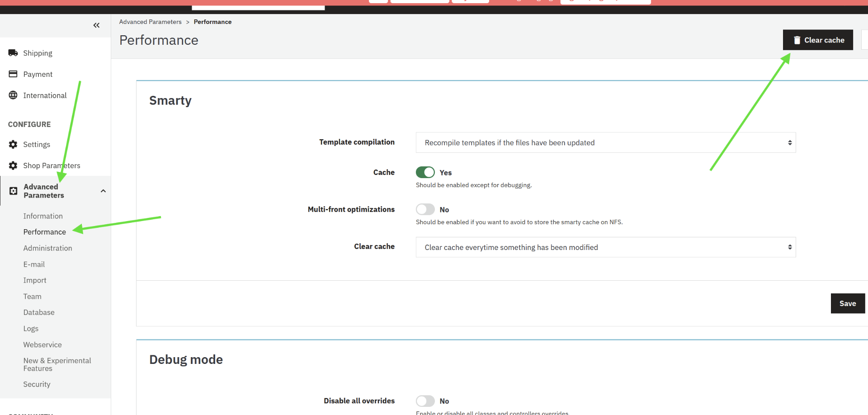Open the Clear cache mode dropdown
The height and width of the screenshot is (415, 868).
[606, 247]
